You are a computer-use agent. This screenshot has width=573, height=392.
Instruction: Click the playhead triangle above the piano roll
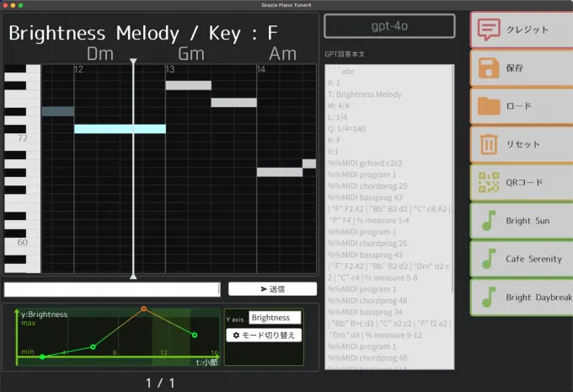(x=133, y=62)
